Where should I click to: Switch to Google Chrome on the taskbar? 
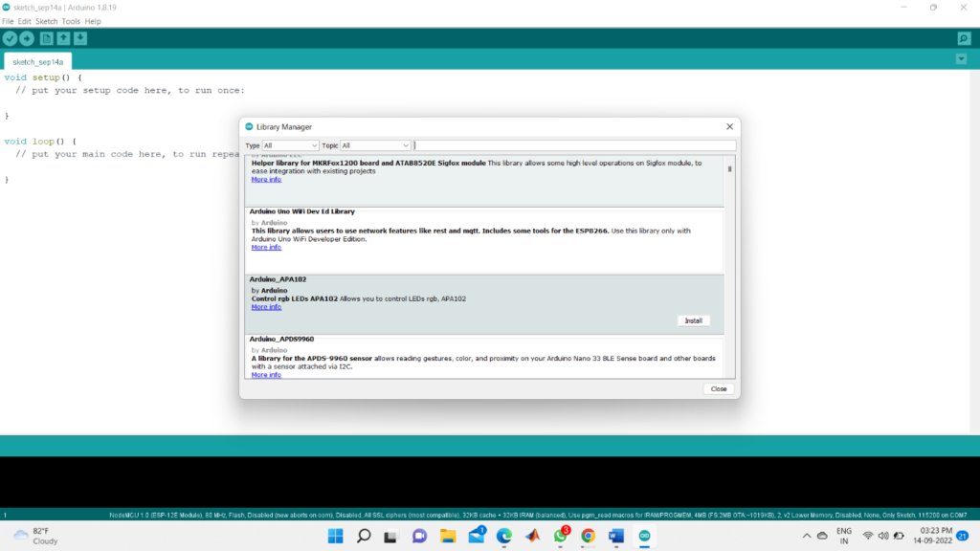[x=589, y=536]
